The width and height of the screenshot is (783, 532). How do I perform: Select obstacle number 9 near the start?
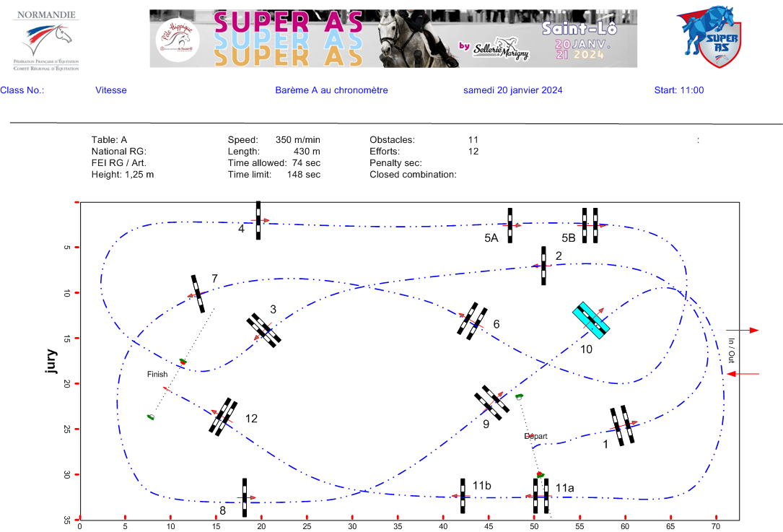491,403
